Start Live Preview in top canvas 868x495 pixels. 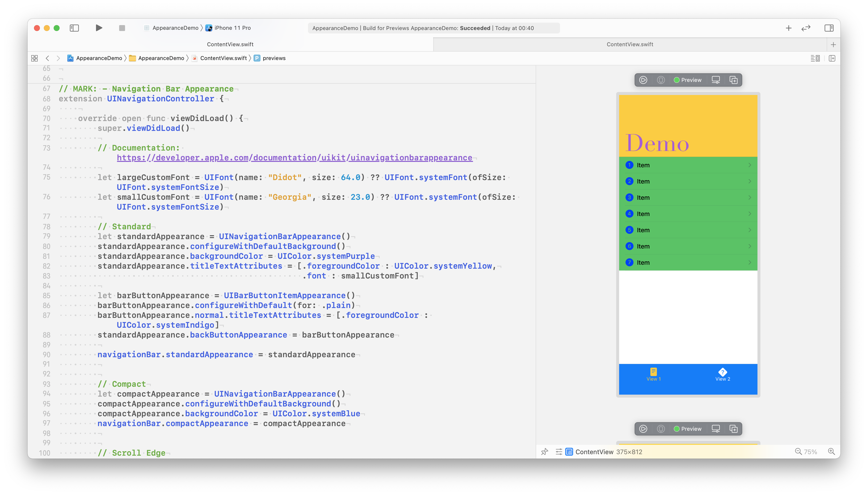pos(643,80)
